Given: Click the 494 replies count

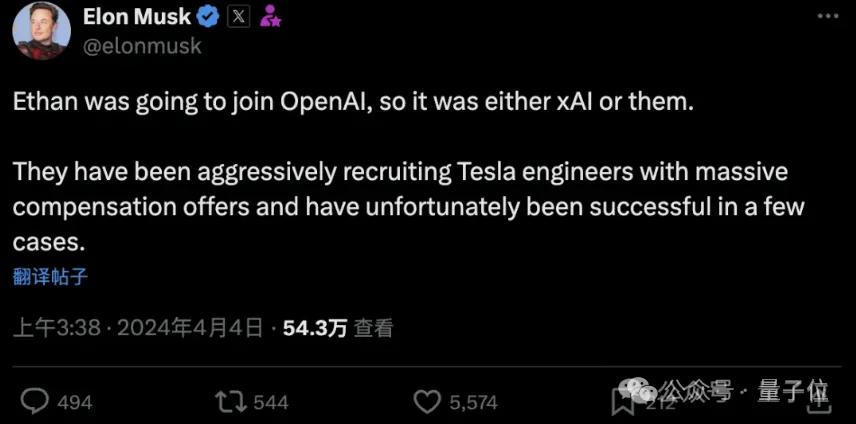Looking at the screenshot, I should click(x=75, y=403).
